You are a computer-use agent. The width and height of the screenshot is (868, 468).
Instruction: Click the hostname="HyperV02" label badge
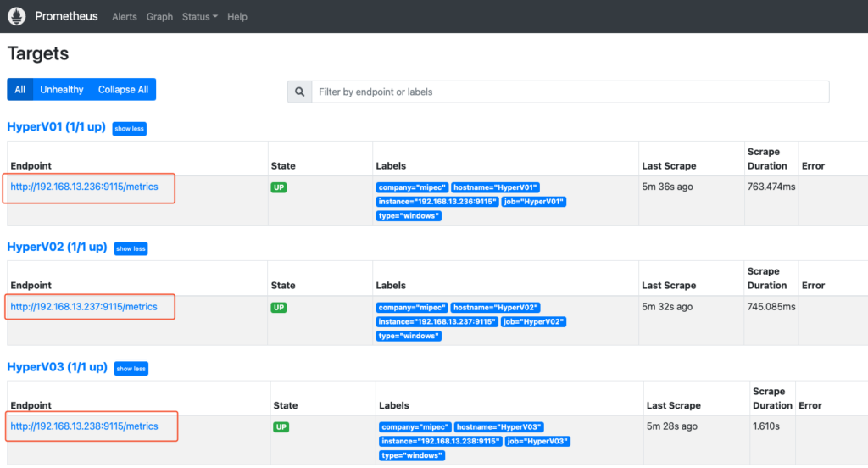(495, 308)
